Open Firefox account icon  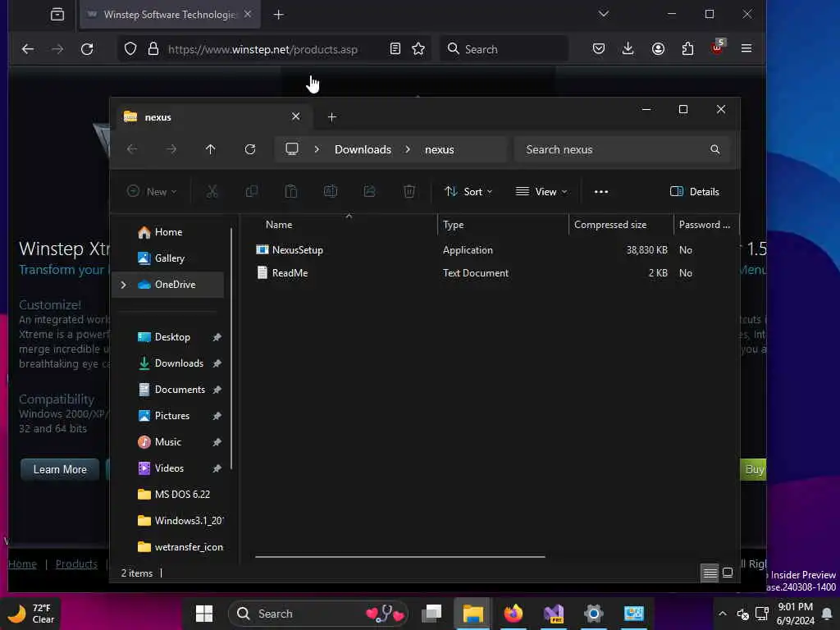point(659,48)
